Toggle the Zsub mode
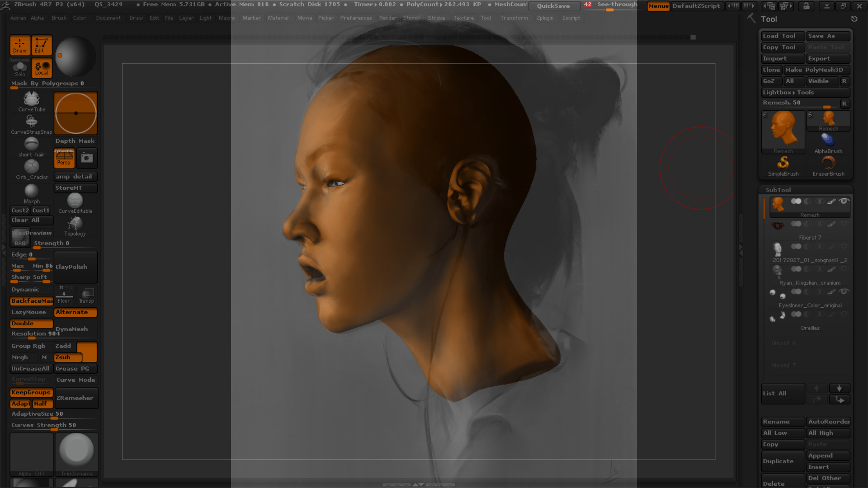The height and width of the screenshot is (488, 868). pyautogui.click(x=68, y=357)
